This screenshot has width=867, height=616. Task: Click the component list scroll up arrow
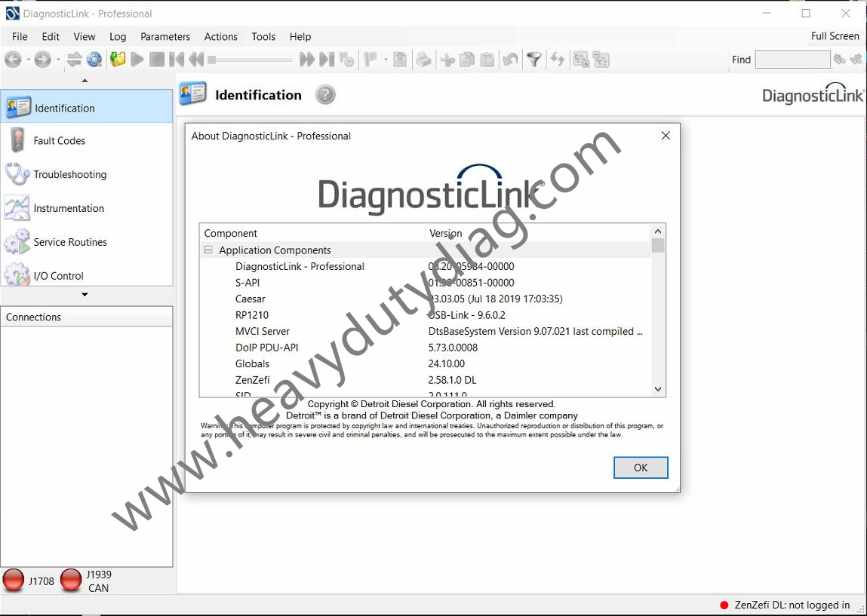point(658,231)
